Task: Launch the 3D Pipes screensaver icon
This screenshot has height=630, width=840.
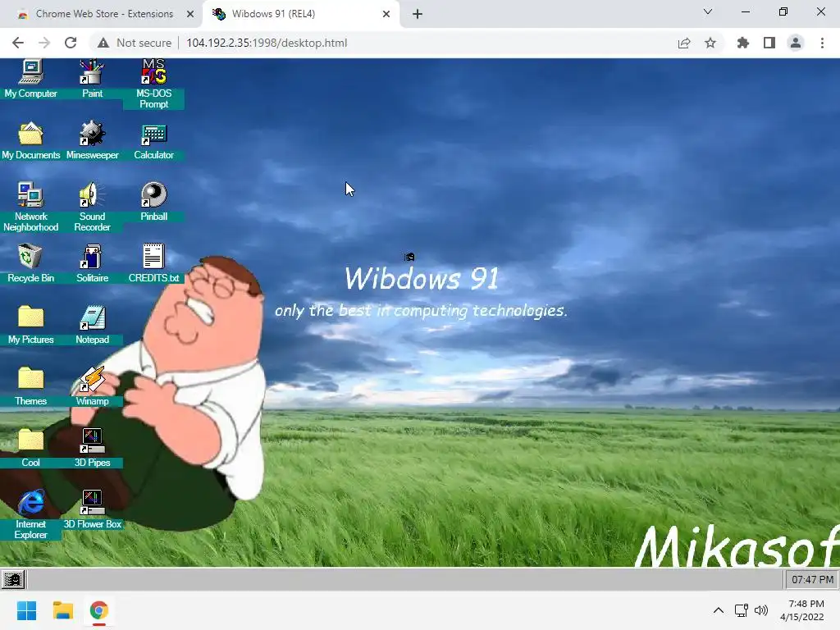Action: tap(92, 448)
